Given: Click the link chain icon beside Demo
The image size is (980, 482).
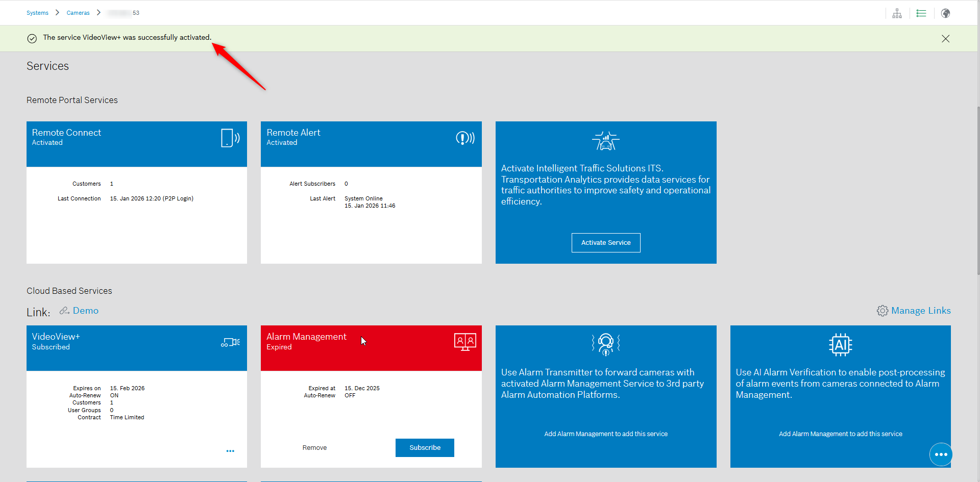Looking at the screenshot, I should 64,311.
